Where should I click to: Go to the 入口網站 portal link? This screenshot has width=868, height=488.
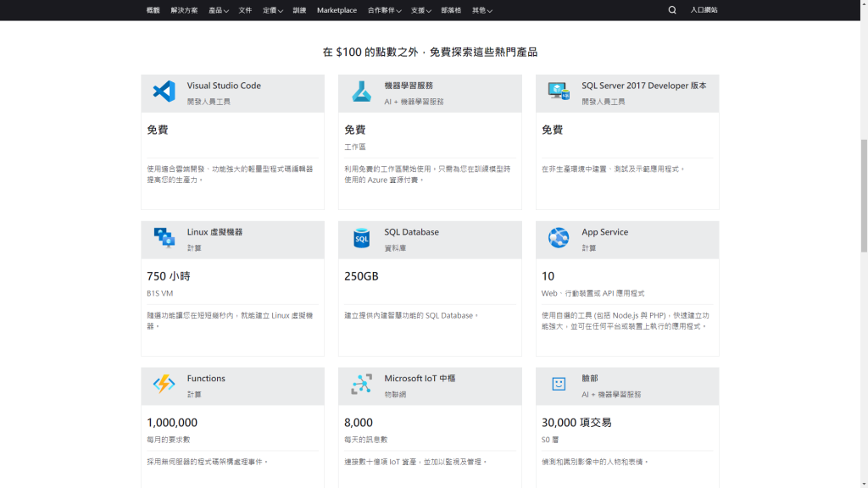coord(704,10)
